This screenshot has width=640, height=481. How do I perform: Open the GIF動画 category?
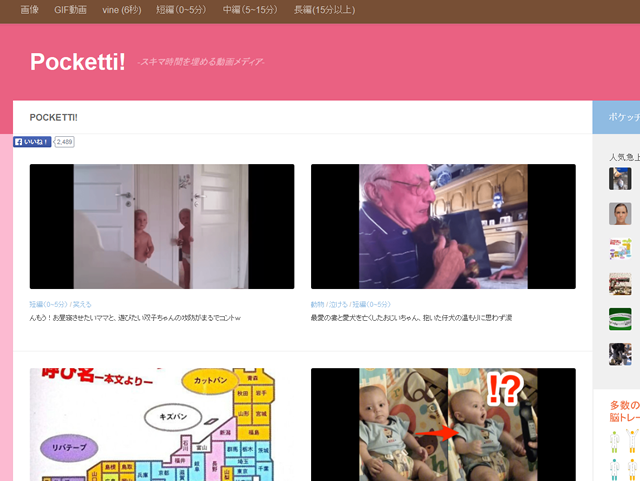pos(70,10)
